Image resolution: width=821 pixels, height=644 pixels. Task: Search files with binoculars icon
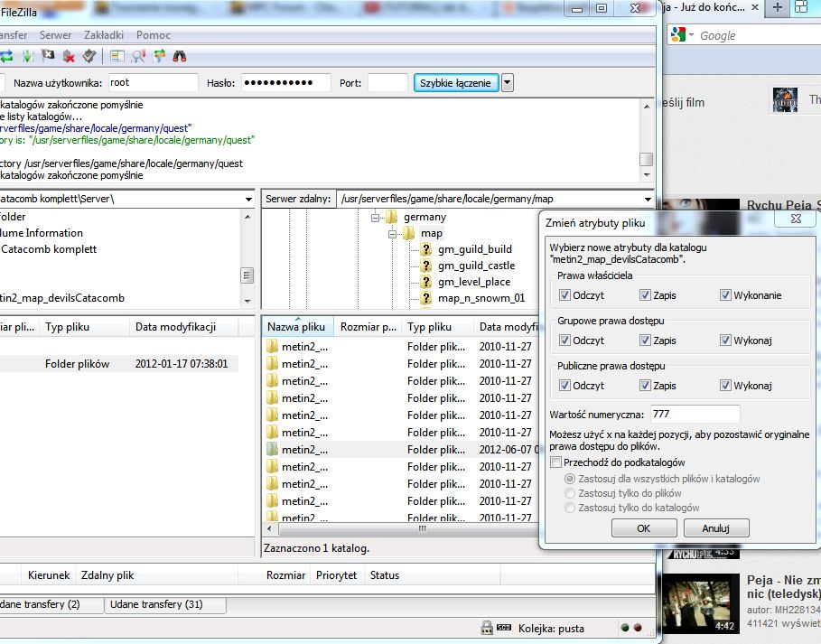tap(180, 56)
